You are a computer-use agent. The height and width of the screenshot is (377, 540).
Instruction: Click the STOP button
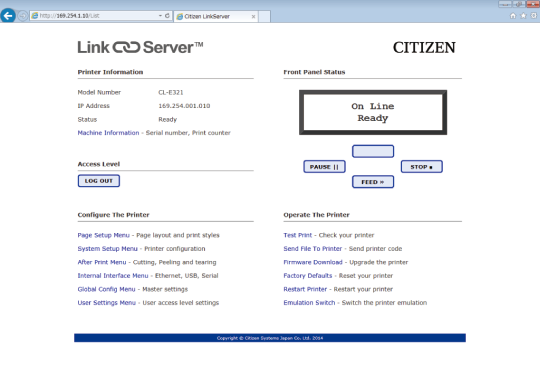(422, 167)
